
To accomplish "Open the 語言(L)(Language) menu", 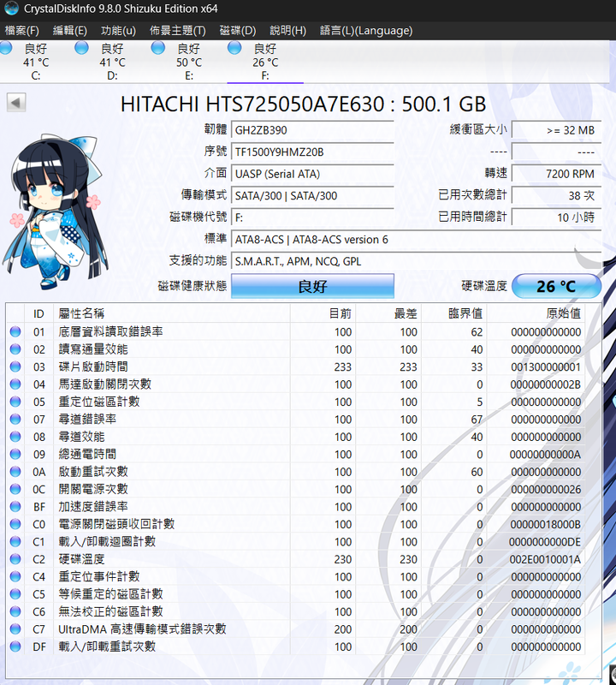I will (x=366, y=31).
